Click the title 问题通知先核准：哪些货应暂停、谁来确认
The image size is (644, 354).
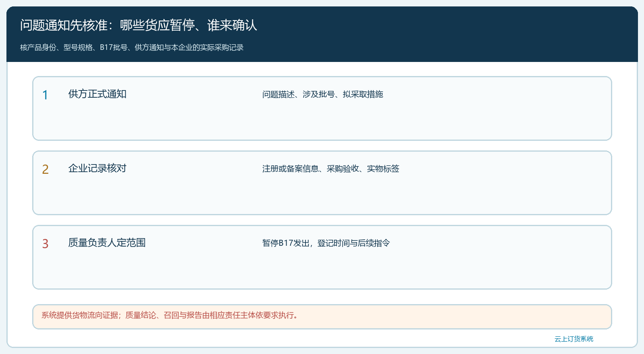click(138, 25)
